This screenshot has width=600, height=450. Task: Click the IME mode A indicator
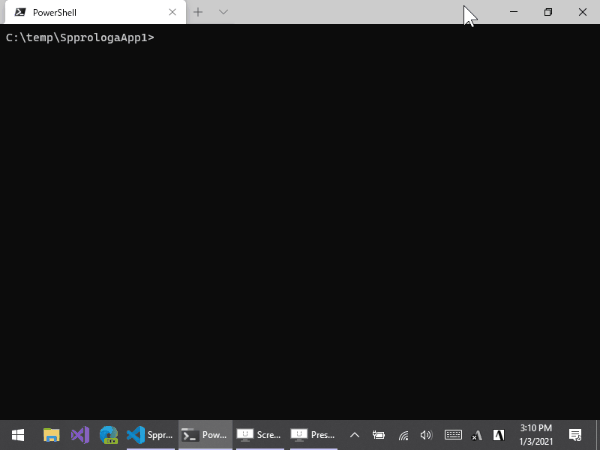pos(499,435)
